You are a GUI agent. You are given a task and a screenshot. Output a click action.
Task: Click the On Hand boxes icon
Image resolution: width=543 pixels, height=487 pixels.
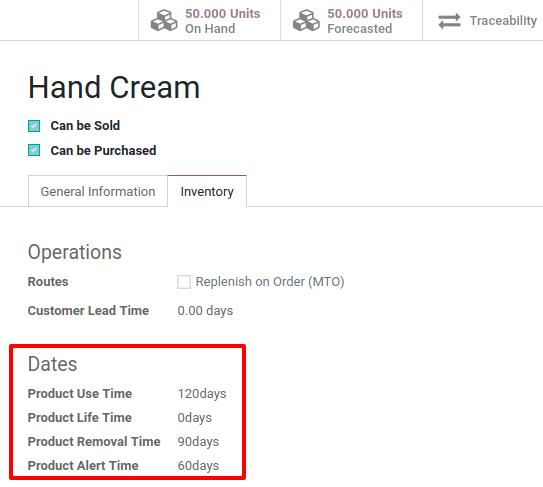click(164, 20)
